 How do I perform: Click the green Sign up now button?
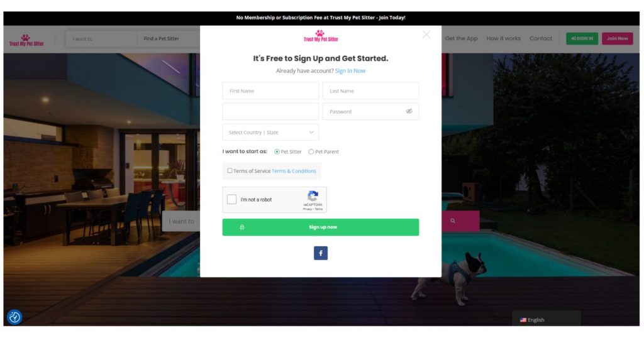[x=320, y=227]
